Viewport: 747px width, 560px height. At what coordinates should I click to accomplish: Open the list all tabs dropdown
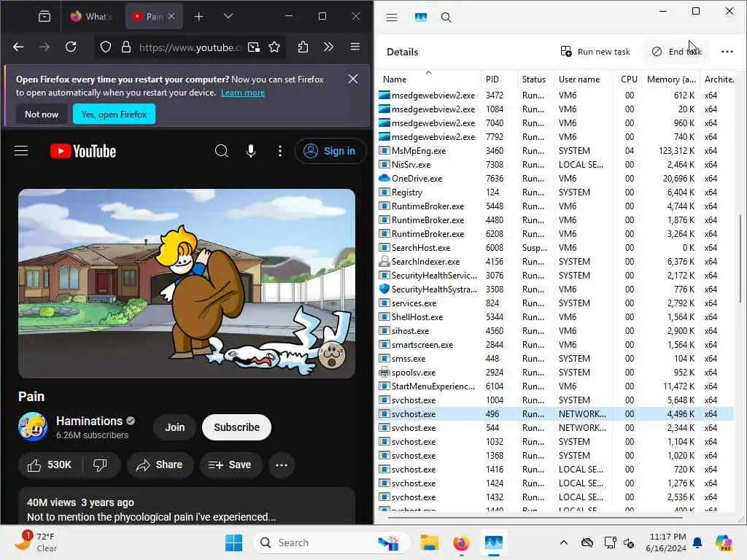click(228, 16)
